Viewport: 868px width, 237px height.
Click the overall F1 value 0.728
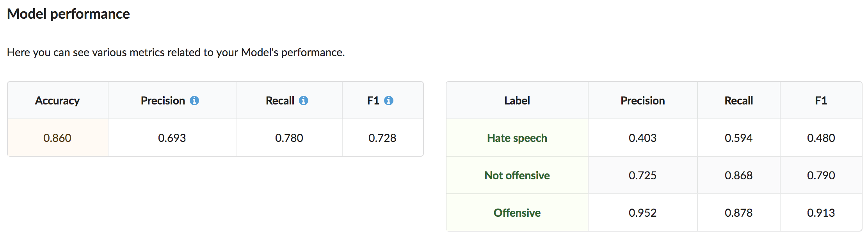pyautogui.click(x=382, y=138)
